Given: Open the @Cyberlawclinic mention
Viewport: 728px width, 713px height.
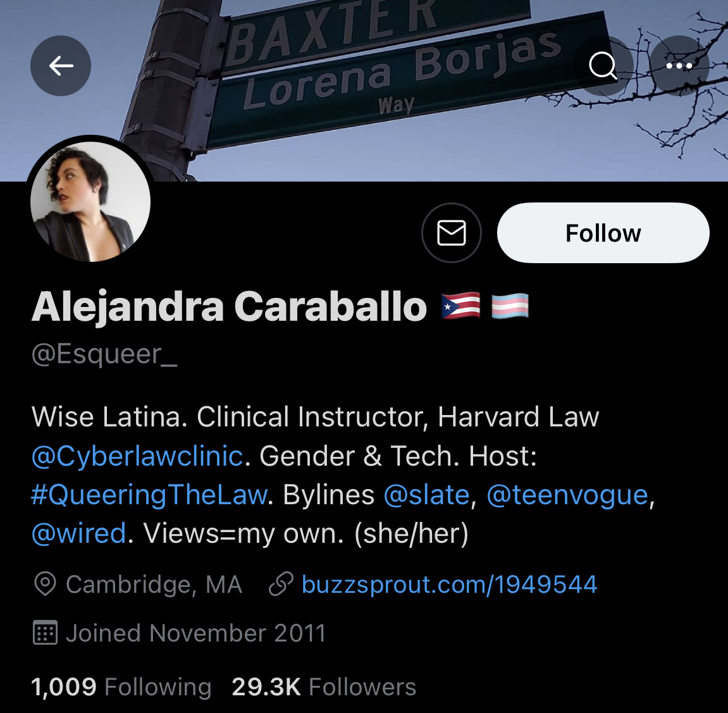Looking at the screenshot, I should [137, 456].
